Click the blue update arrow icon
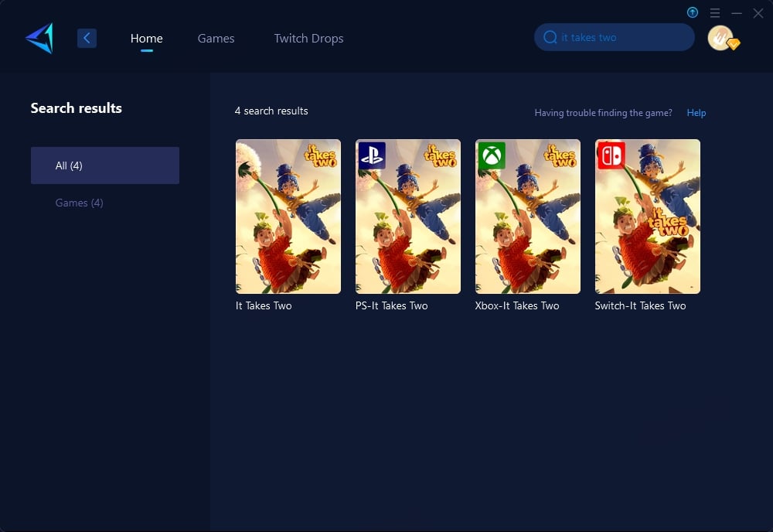773x532 pixels. (692, 12)
